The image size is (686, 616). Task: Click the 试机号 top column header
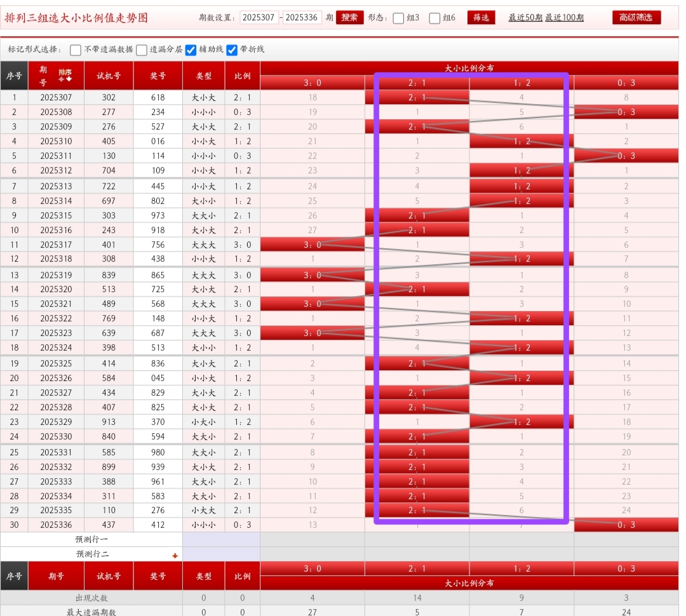click(109, 76)
